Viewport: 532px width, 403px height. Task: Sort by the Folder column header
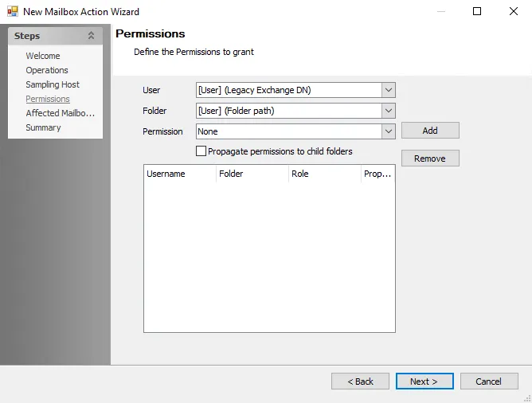[x=252, y=174]
